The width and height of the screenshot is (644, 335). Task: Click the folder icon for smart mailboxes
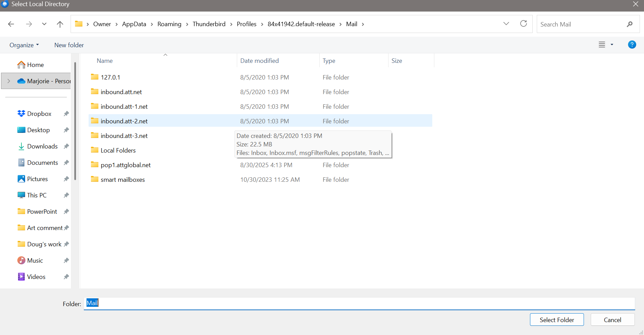tap(95, 179)
